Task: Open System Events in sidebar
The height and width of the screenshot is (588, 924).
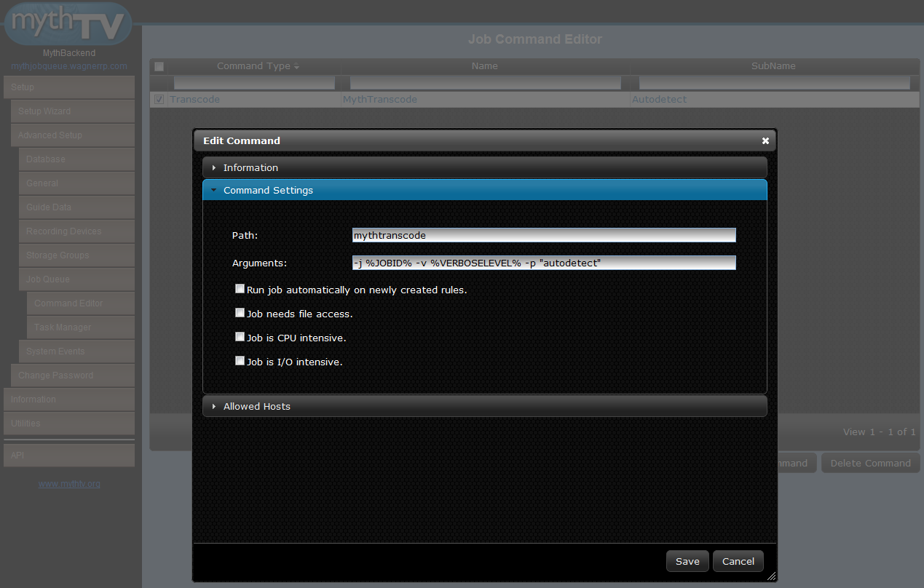Action: [77, 351]
